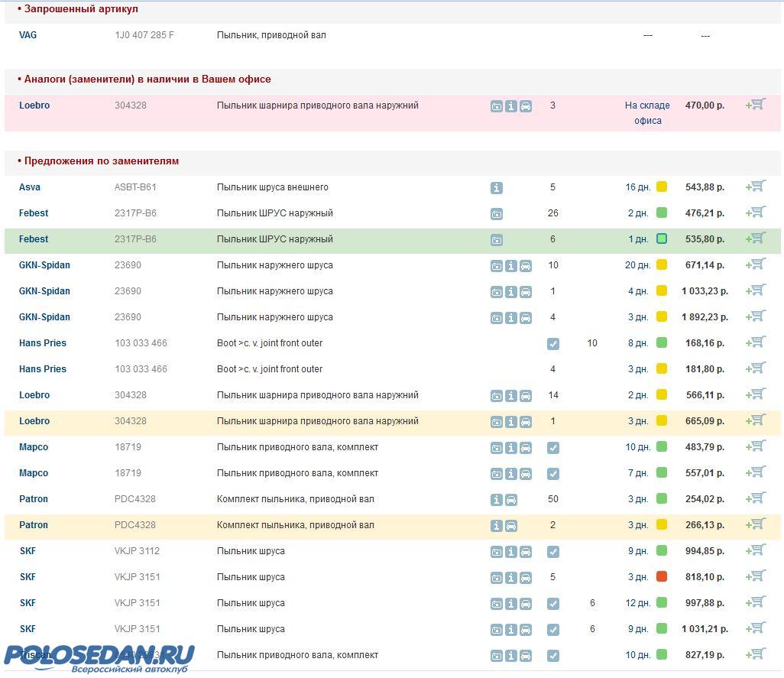The width and height of the screenshot is (784, 678).
Task: Click red delivery indicator on SKF 818,10 р.
Action: pos(662,577)
